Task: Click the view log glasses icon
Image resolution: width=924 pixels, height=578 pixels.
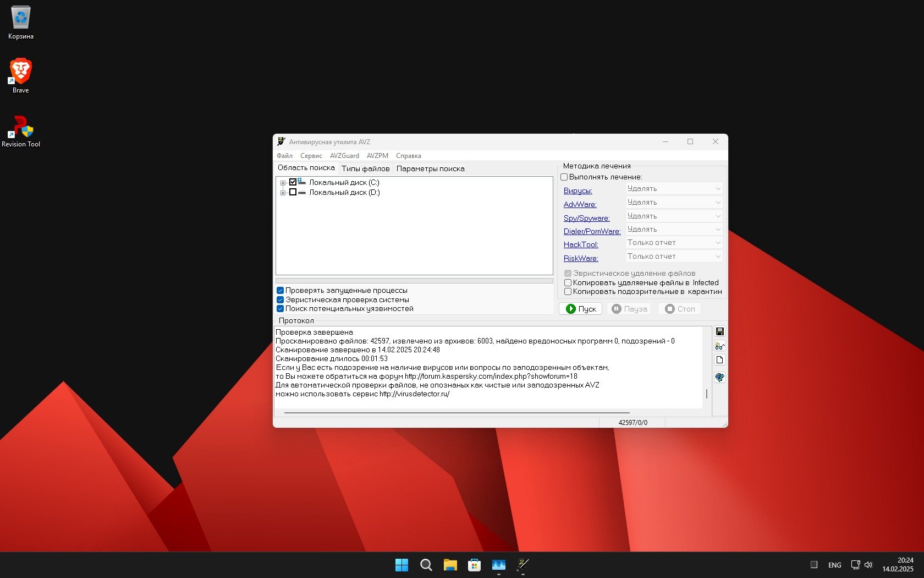Action: point(719,346)
